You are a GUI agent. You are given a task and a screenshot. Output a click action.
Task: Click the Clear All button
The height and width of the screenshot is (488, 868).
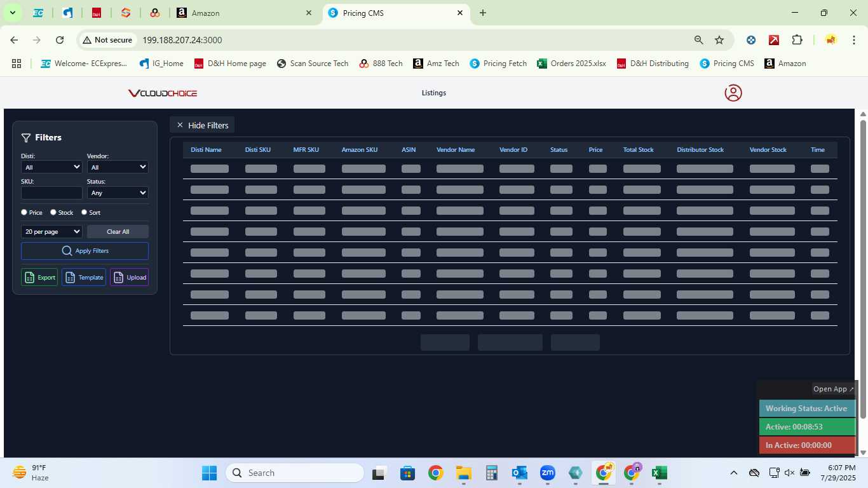[118, 231]
